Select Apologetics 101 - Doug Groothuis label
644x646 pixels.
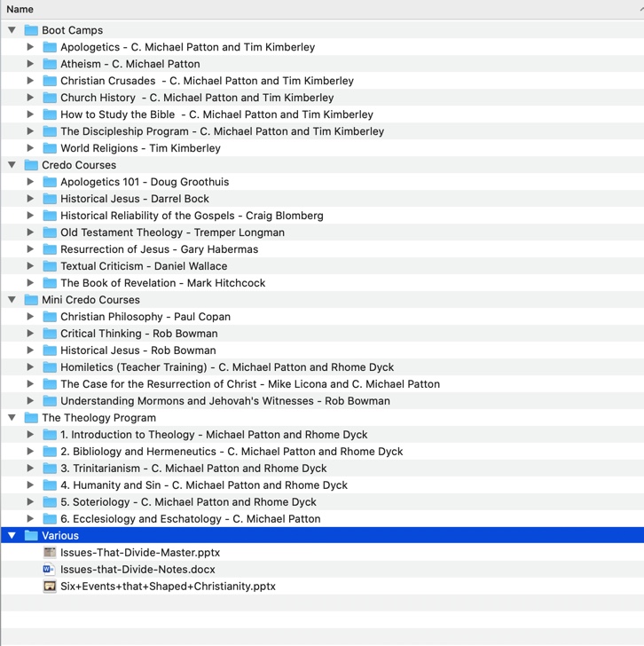pos(145,182)
